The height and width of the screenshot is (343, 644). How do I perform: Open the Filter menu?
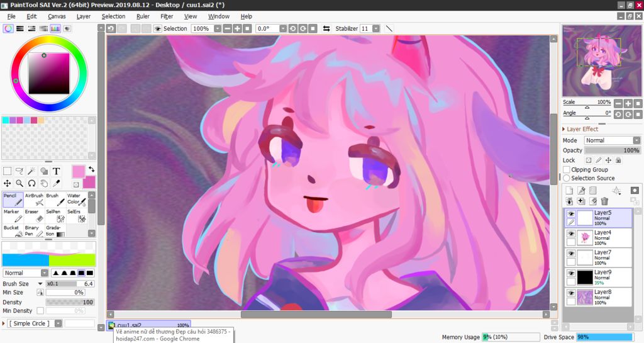pos(167,16)
